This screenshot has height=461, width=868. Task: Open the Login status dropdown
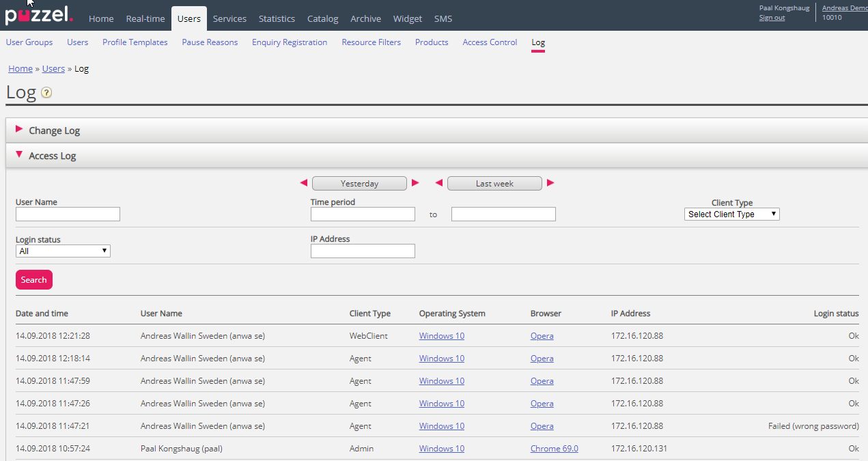click(63, 251)
